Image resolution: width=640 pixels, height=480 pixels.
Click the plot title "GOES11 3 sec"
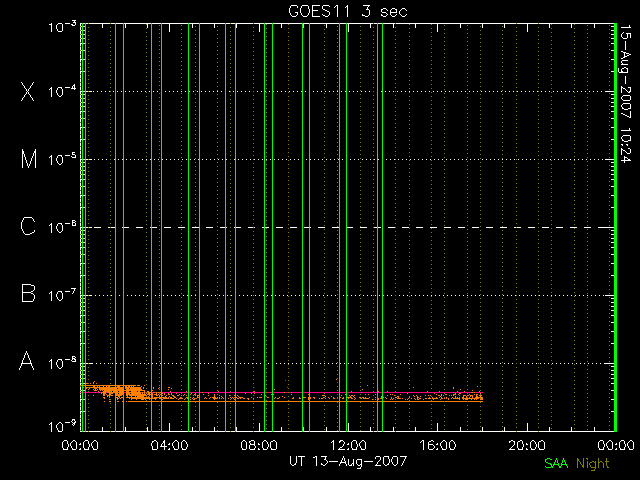tap(348, 11)
